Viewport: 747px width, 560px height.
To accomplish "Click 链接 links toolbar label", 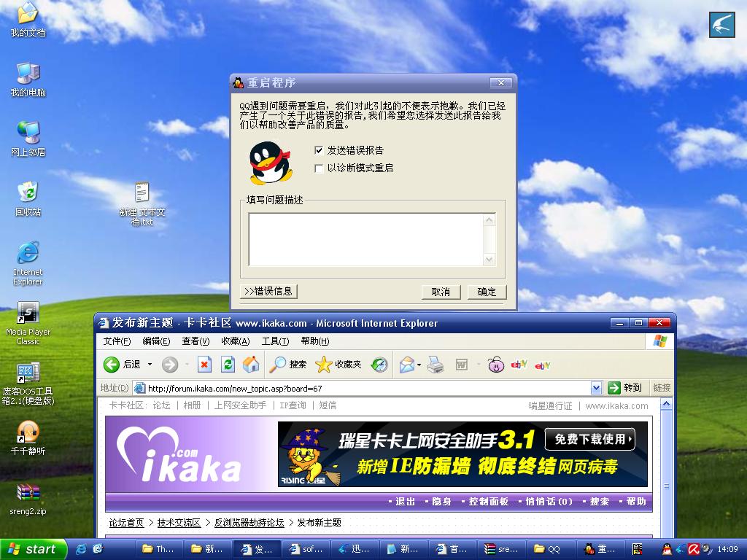I will 662,388.
